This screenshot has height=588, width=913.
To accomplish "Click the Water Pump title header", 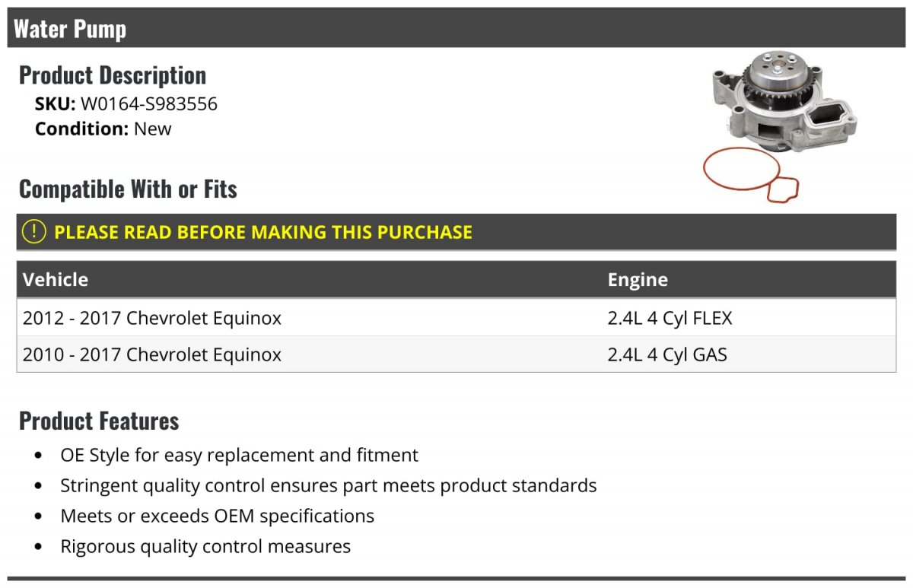I will point(70,29).
